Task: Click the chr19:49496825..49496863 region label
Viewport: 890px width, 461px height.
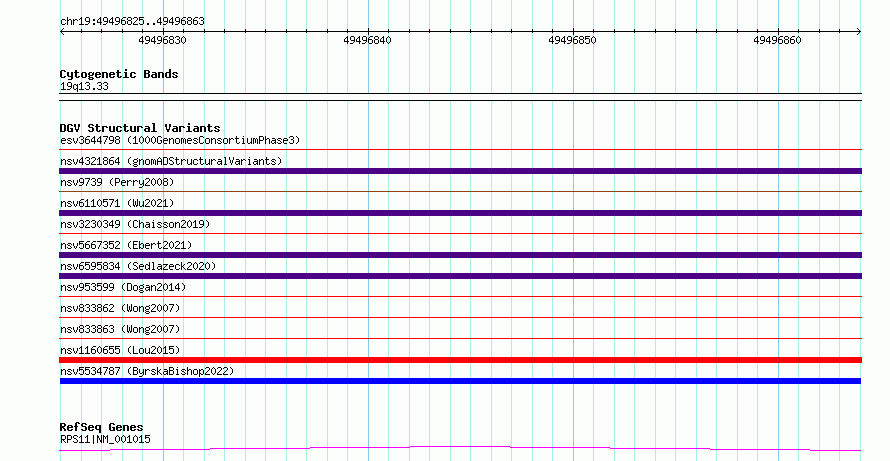Action: tap(132, 22)
